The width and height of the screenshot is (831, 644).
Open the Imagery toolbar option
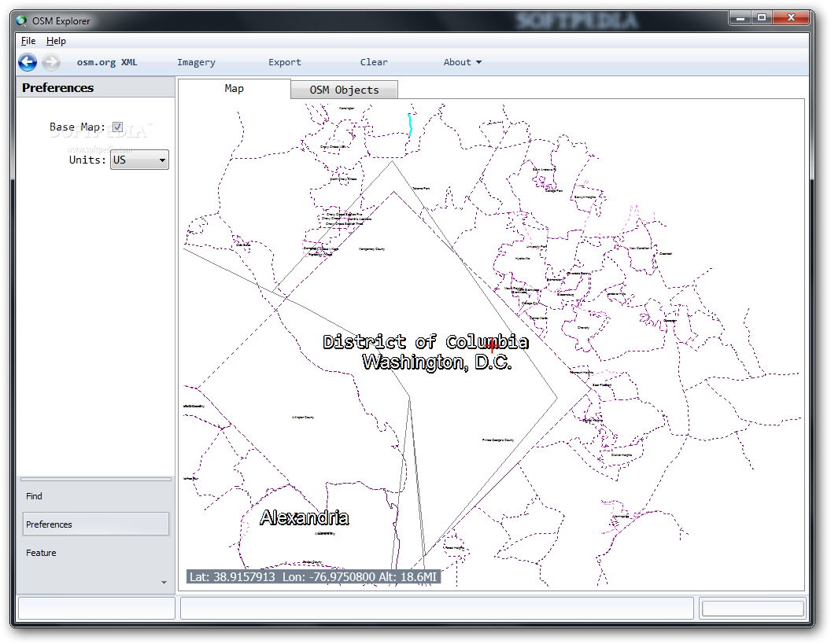[196, 62]
